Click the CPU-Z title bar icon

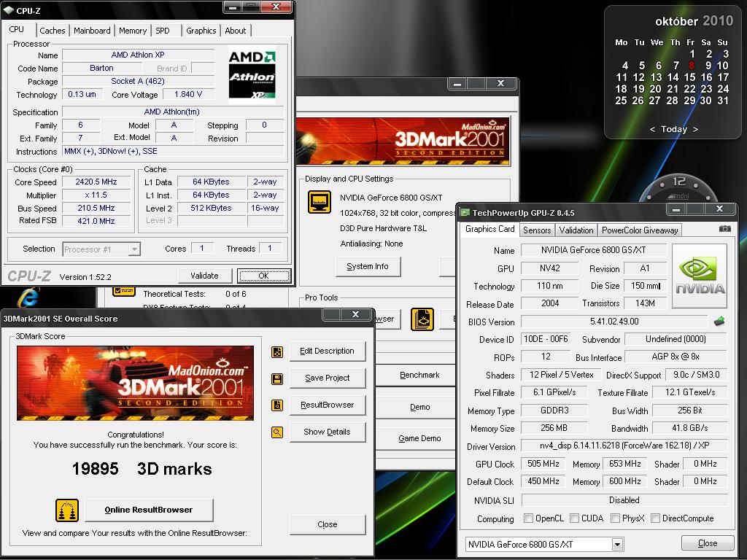pyautogui.click(x=9, y=10)
